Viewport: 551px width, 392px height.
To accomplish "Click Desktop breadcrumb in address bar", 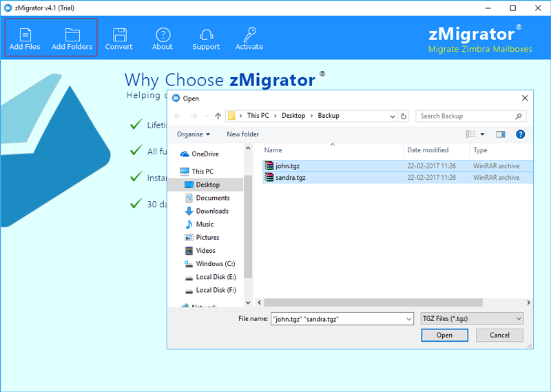I will coord(293,116).
